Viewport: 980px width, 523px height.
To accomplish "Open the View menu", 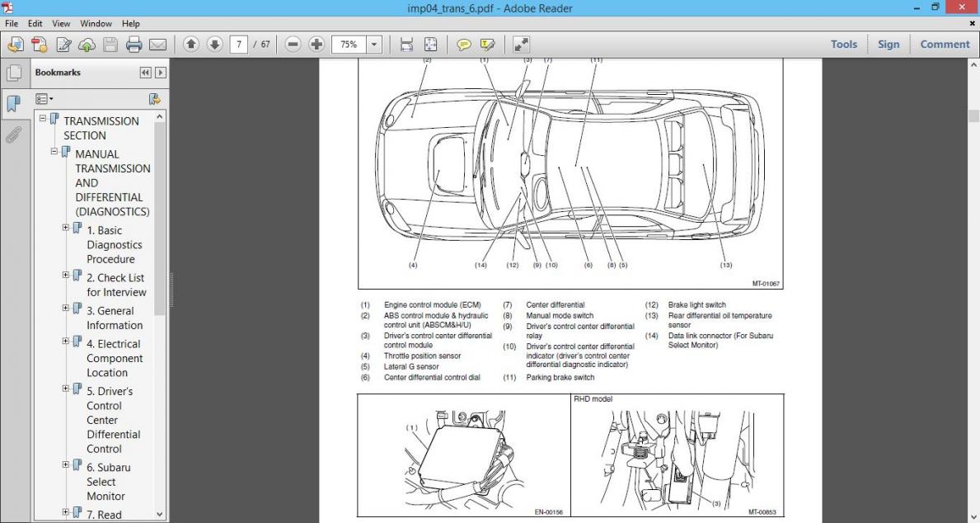I will point(61,23).
